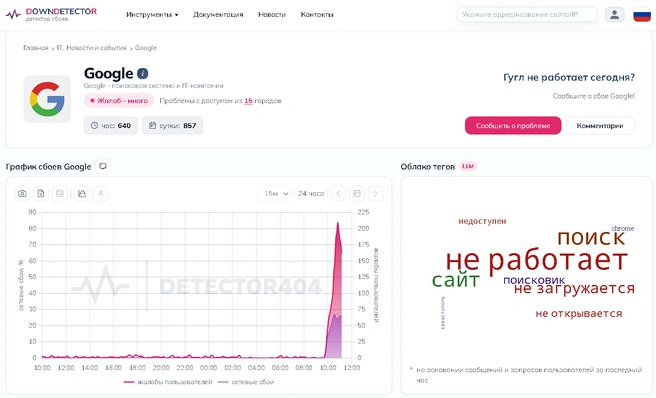Open the Google logo thumbnail

[47, 99]
